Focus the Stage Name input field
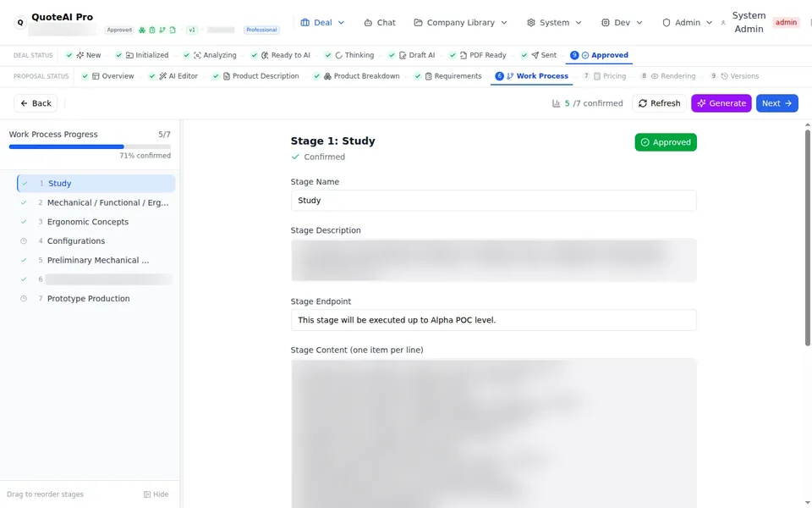The image size is (812, 508). click(493, 201)
